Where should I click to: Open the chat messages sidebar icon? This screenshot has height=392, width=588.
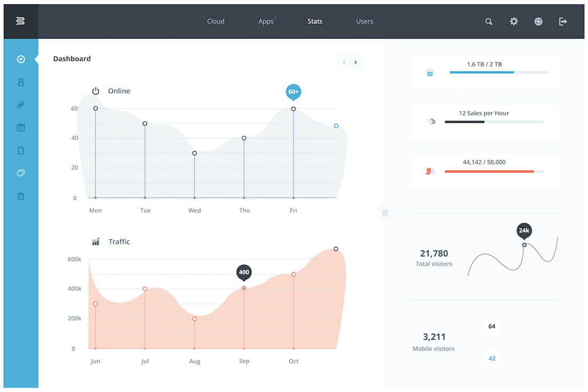[21, 173]
